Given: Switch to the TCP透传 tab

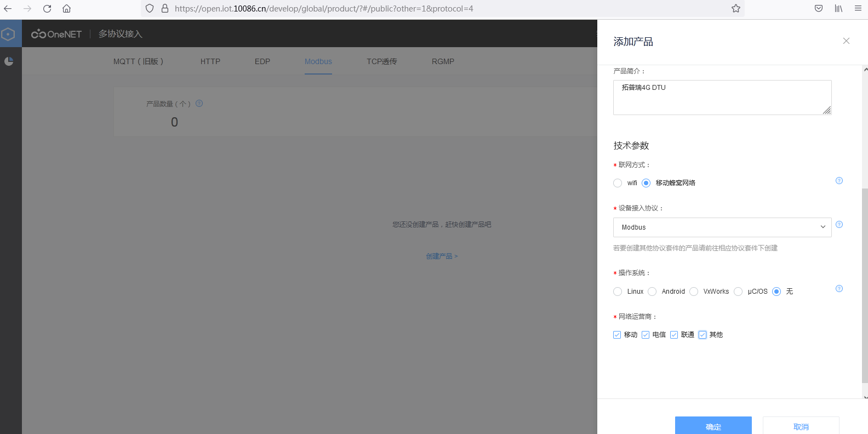Looking at the screenshot, I should tap(381, 61).
